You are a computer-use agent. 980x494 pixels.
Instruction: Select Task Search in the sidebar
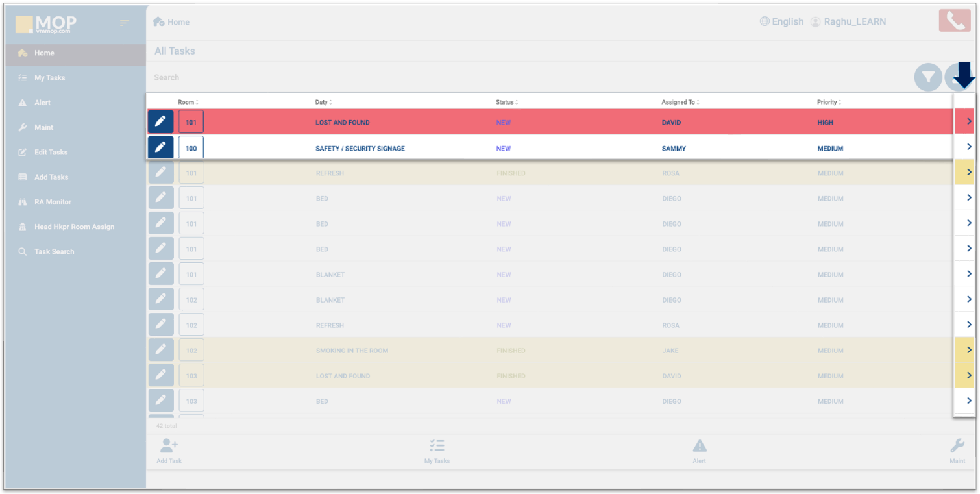click(54, 251)
